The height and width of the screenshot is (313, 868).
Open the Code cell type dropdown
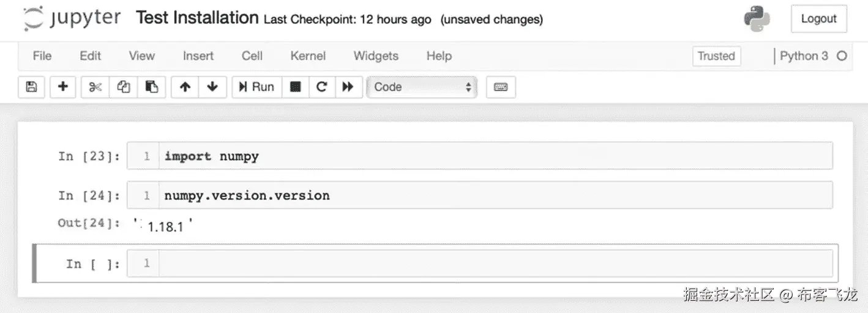tap(422, 87)
